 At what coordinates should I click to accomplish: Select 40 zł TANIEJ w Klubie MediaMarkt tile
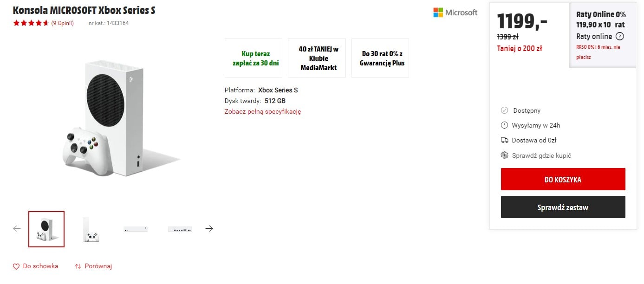pos(317,58)
